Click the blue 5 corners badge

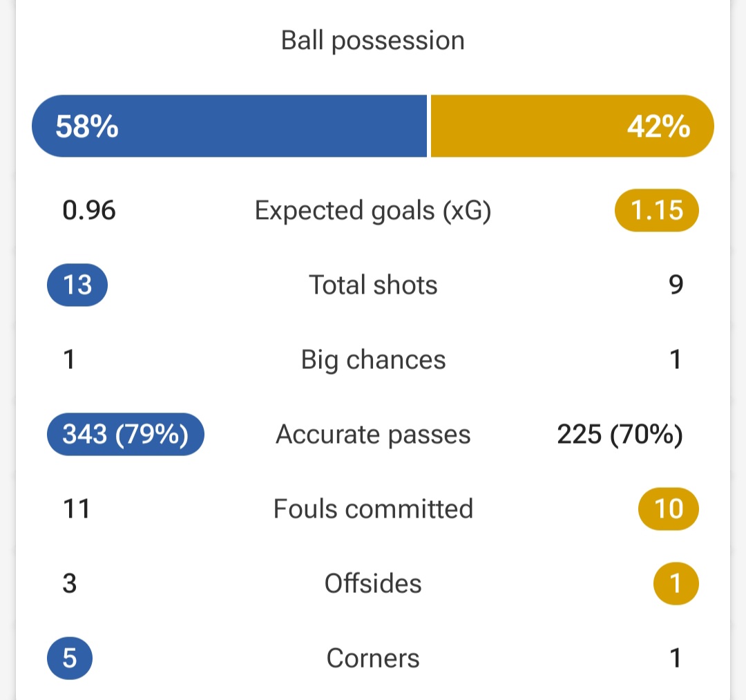(70, 658)
